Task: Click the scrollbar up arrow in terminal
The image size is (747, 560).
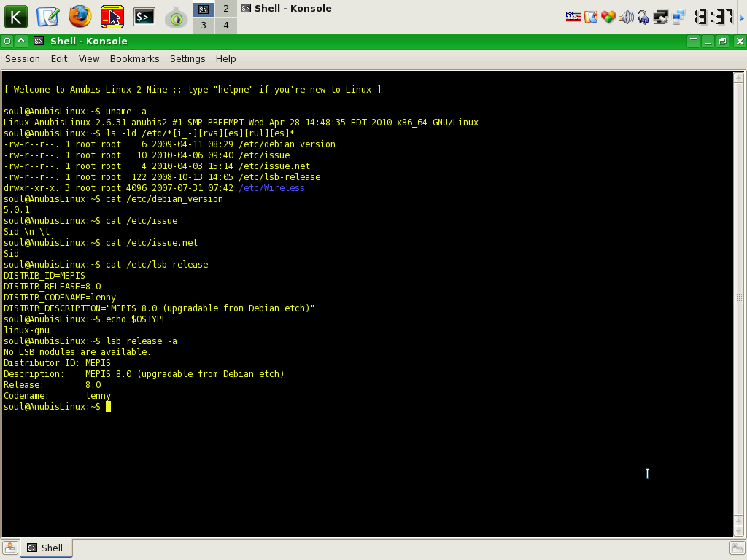Action: [738, 77]
